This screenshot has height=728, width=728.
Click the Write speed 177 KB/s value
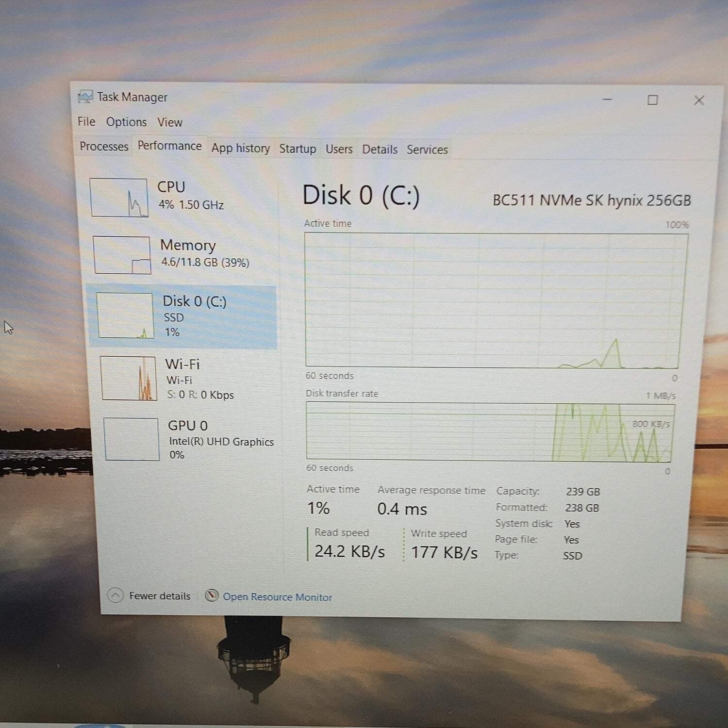(x=444, y=552)
